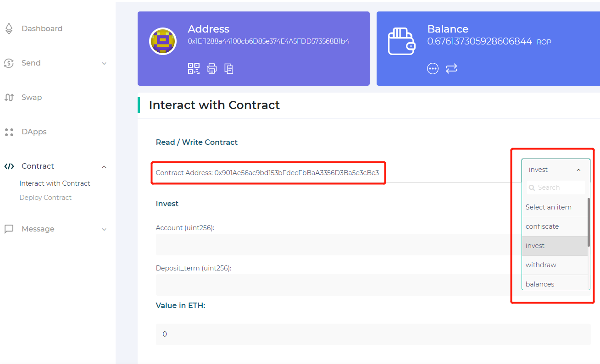This screenshot has height=364, width=600.
Task: Click the wallet icon in Balance card
Action: point(401,41)
